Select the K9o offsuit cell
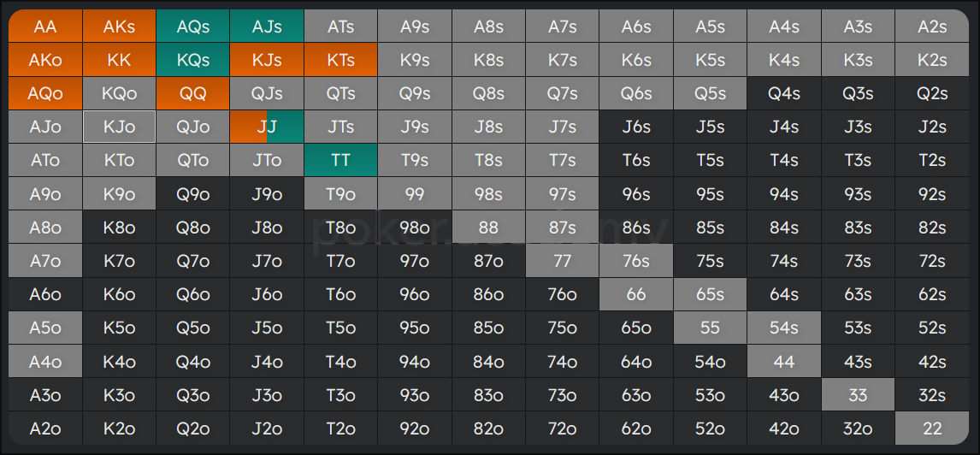 [x=119, y=193]
